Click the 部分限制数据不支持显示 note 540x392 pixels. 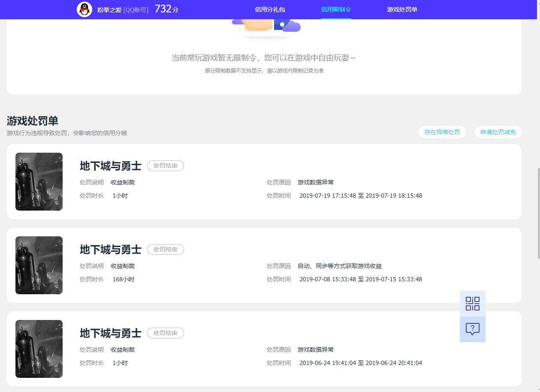point(264,70)
